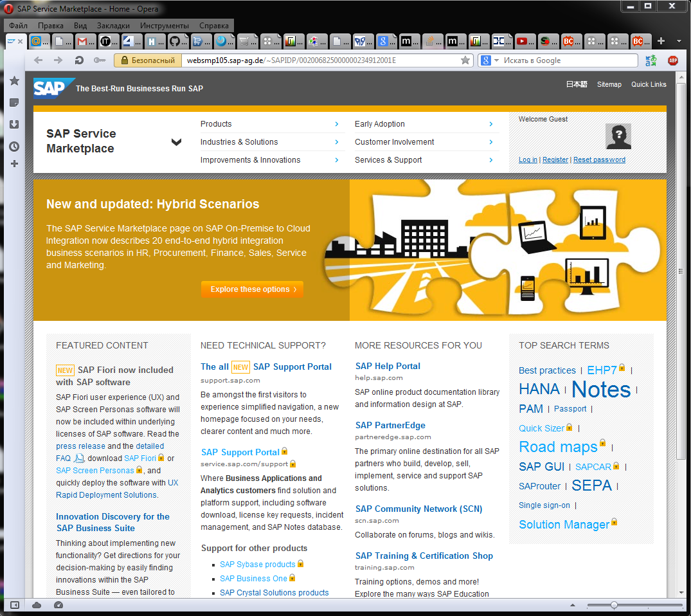Viewport: 691px width, 616px height.
Task: Click the Безопасный security badge
Action: (x=148, y=60)
